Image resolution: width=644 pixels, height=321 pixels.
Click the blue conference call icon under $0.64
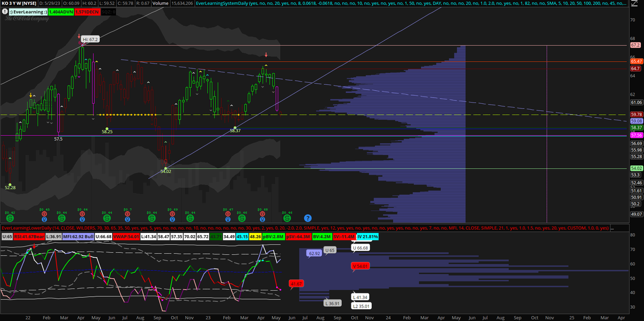pyautogui.click(x=82, y=219)
